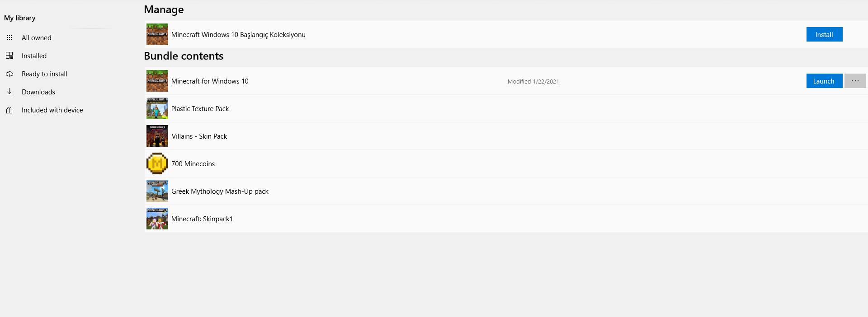Click the 700 Minecoins coin icon
868x317 pixels.
(x=157, y=163)
